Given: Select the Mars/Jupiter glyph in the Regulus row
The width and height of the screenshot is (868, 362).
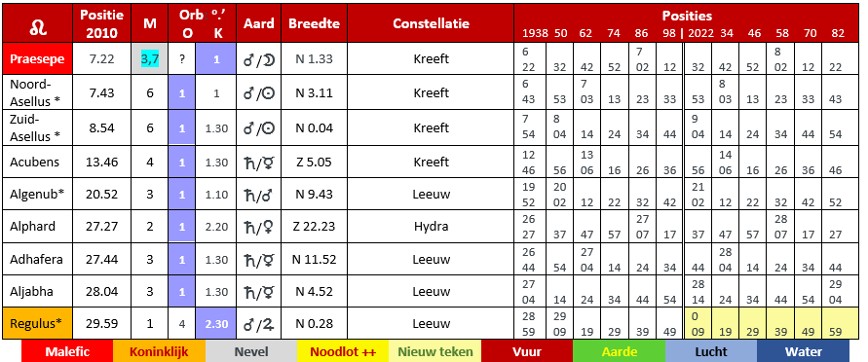Looking at the screenshot, I should pyautogui.click(x=259, y=324).
